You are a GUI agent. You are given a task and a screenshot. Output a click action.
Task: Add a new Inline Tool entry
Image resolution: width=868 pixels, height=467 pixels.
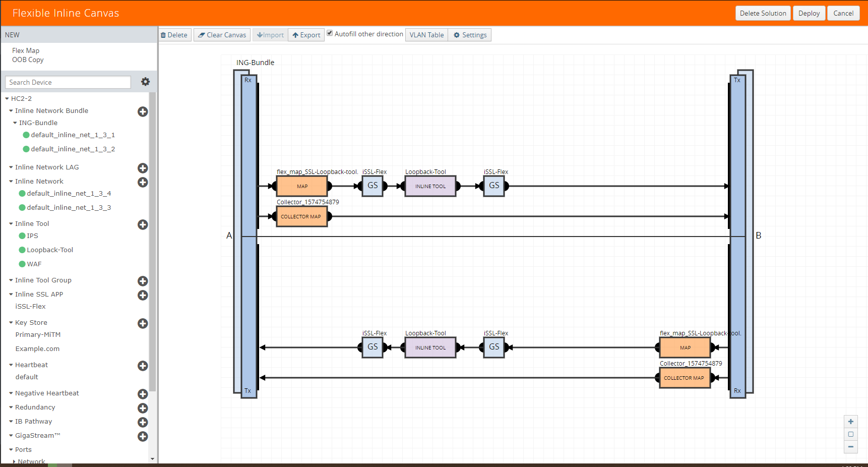click(x=143, y=224)
